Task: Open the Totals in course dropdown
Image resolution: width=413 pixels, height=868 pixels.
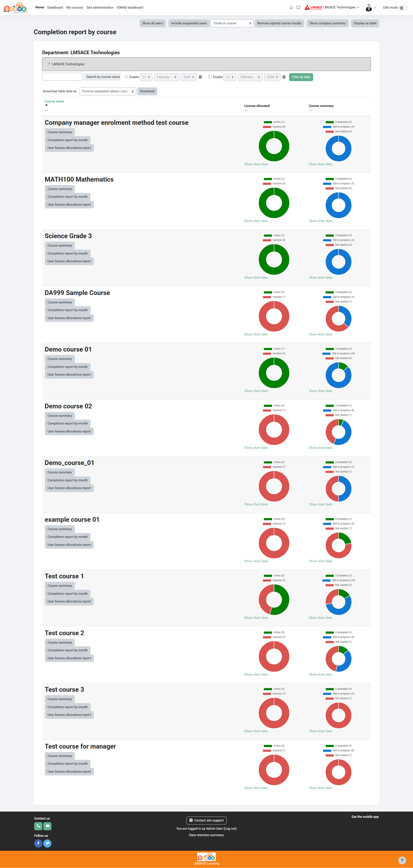Action: pyautogui.click(x=232, y=23)
